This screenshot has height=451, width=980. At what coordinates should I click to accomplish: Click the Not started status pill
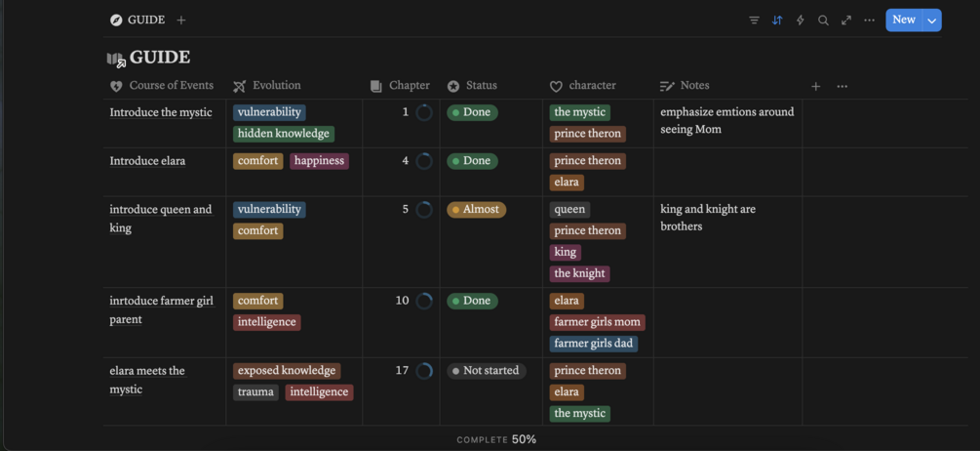point(486,371)
